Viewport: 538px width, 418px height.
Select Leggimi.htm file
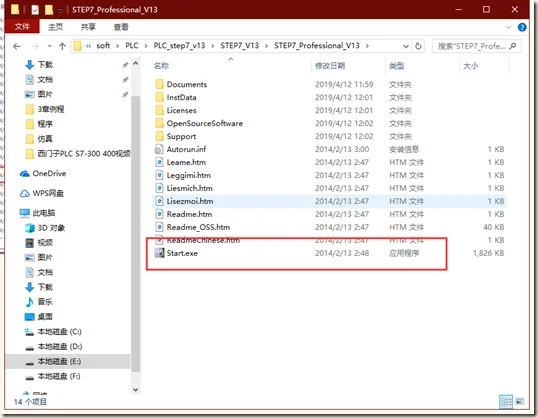pos(189,175)
